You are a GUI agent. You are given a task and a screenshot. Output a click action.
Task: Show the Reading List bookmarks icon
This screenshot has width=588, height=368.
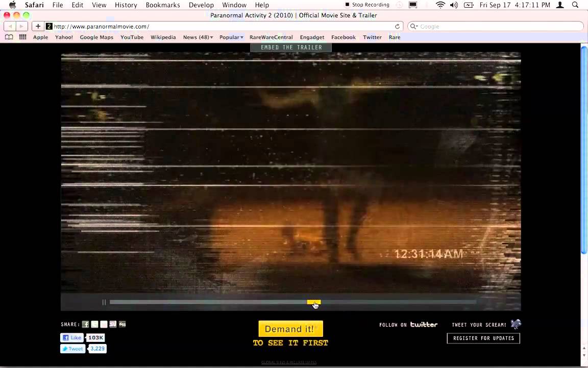[9, 37]
